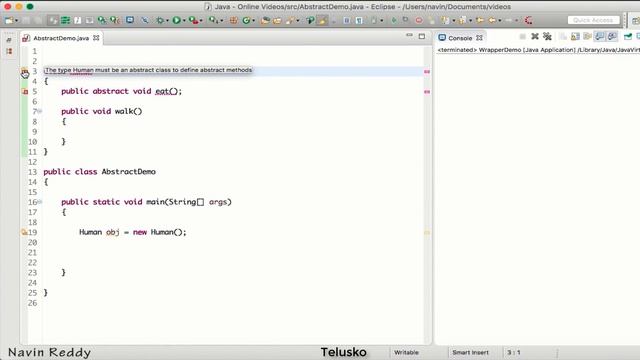
Task: Click the red circle toolbar icon
Action: click(419, 20)
